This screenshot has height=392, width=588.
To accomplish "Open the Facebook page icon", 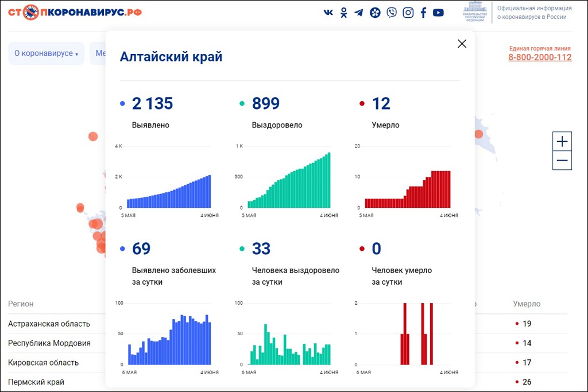I will [423, 13].
